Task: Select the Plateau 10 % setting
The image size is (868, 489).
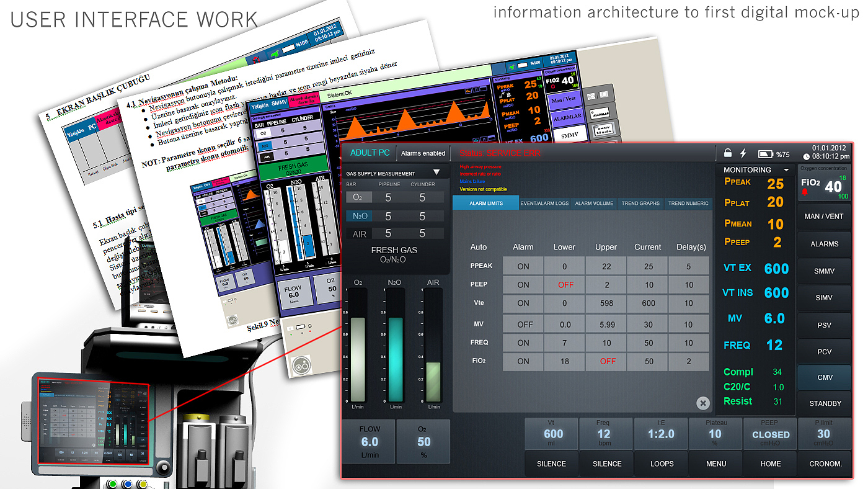Action: click(x=716, y=434)
